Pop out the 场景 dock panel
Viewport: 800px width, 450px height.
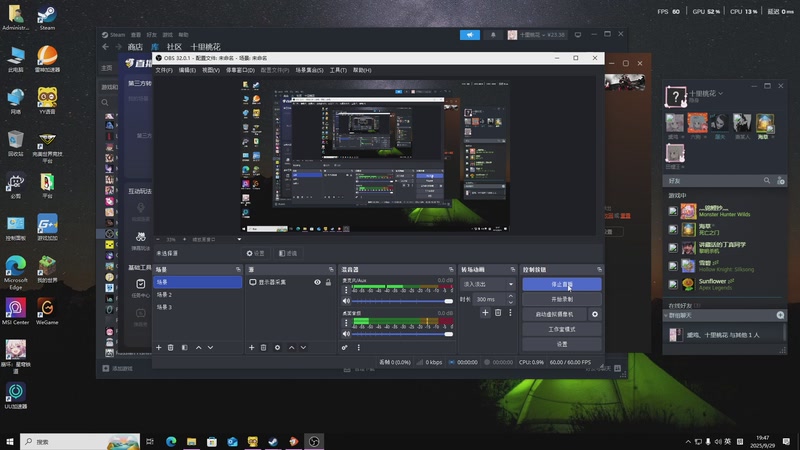pos(238,269)
